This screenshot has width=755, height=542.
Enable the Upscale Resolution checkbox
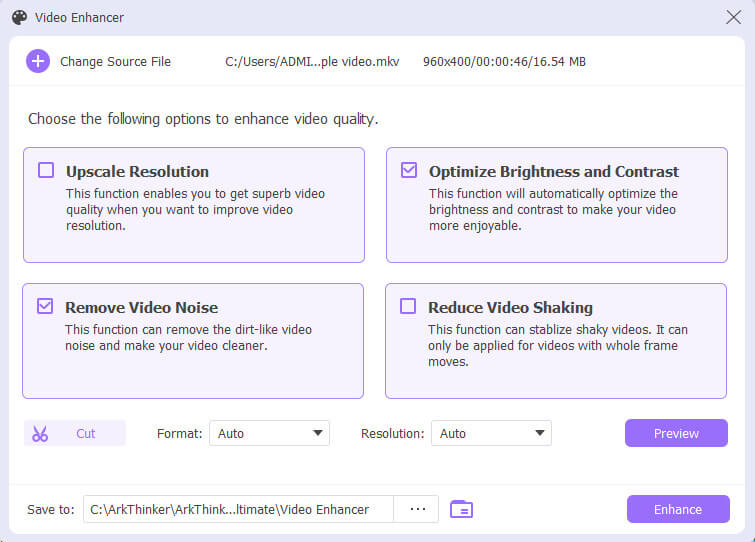pyautogui.click(x=46, y=170)
